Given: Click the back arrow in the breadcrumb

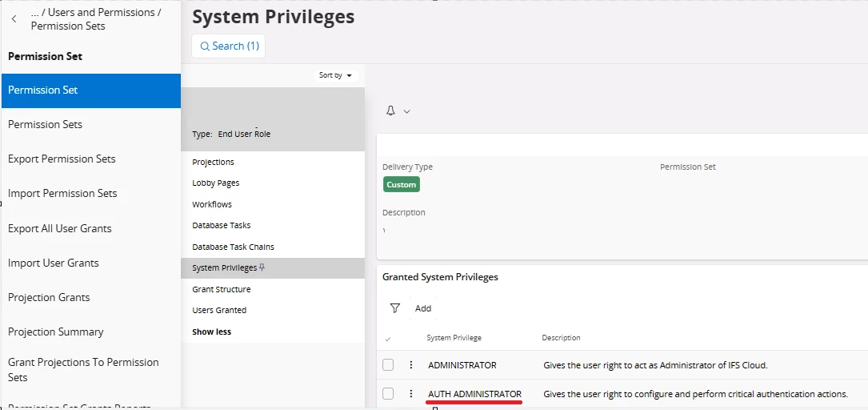Looking at the screenshot, I should (x=14, y=19).
